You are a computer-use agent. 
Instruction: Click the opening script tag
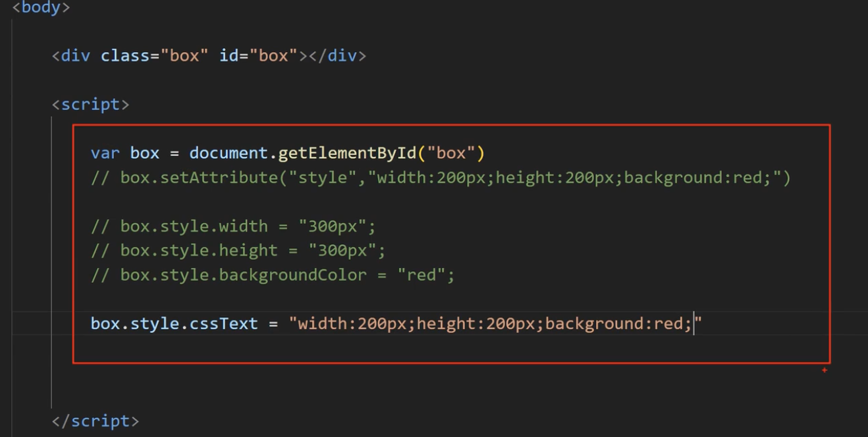pos(90,105)
